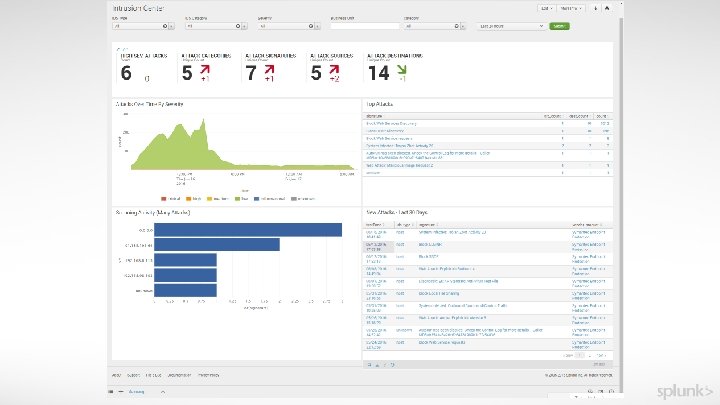Click the longest bar in Scanning Activity
The height and width of the screenshot is (405, 720).
pyautogui.click(x=248, y=230)
